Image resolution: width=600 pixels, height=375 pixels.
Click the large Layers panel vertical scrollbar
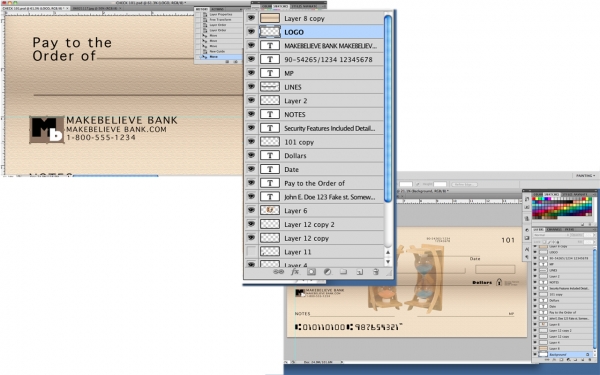[388, 108]
